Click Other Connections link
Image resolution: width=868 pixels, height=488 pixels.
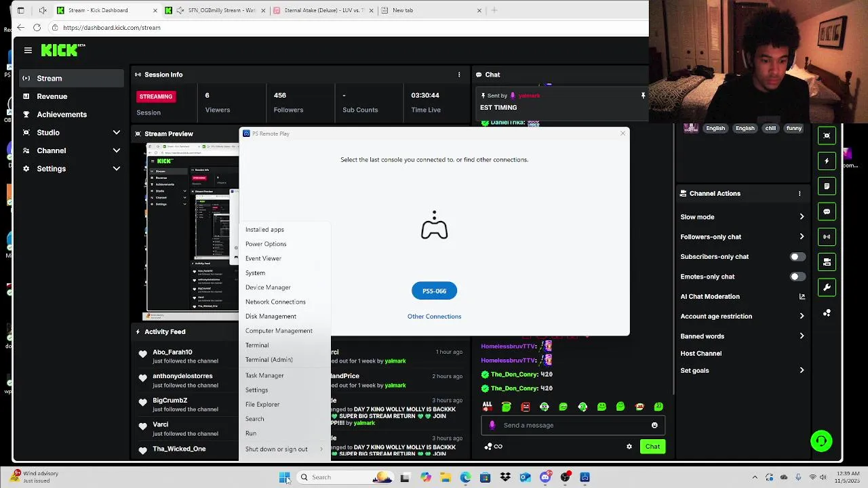[x=434, y=317]
